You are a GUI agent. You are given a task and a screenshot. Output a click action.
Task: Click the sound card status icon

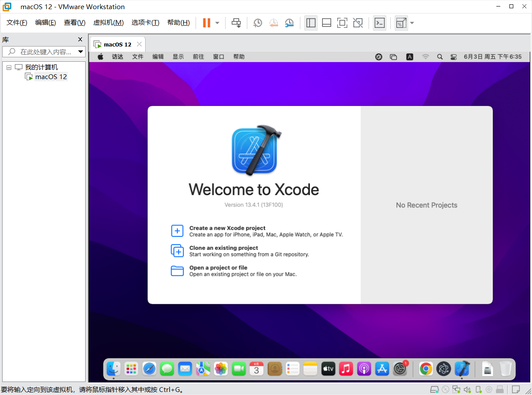467,389
